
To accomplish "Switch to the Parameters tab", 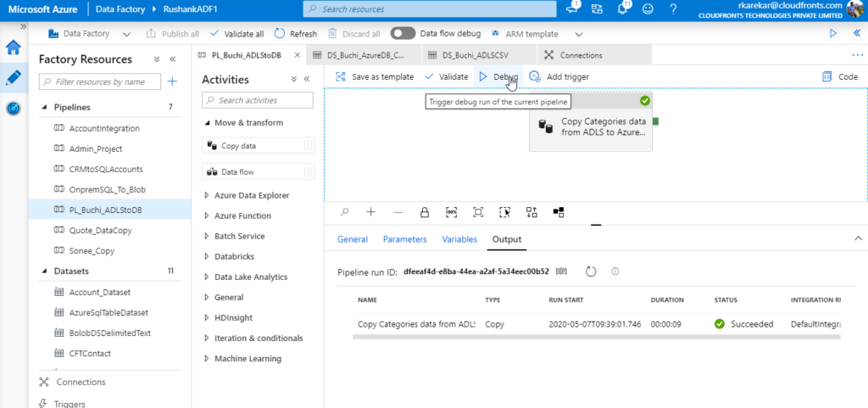I will pyautogui.click(x=404, y=239).
